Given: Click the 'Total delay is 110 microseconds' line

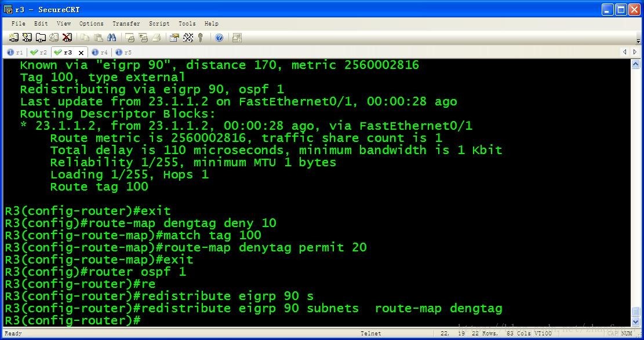Looking at the screenshot, I should pyautogui.click(x=276, y=150).
